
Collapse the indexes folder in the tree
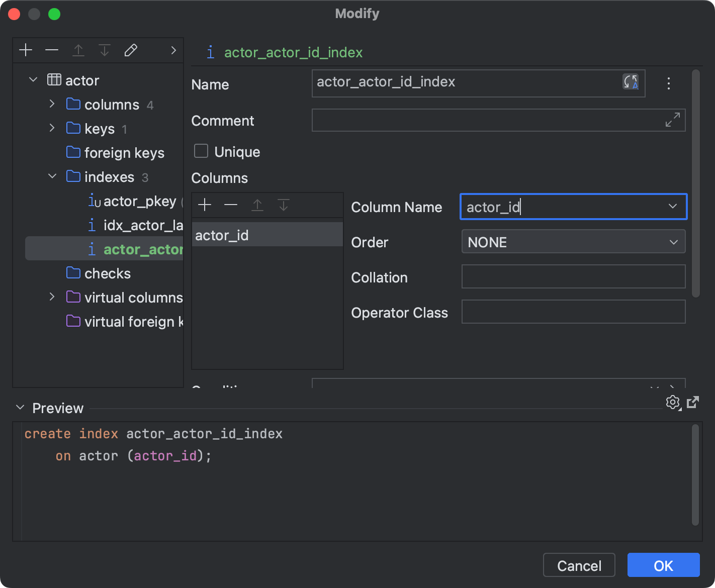pyautogui.click(x=52, y=176)
